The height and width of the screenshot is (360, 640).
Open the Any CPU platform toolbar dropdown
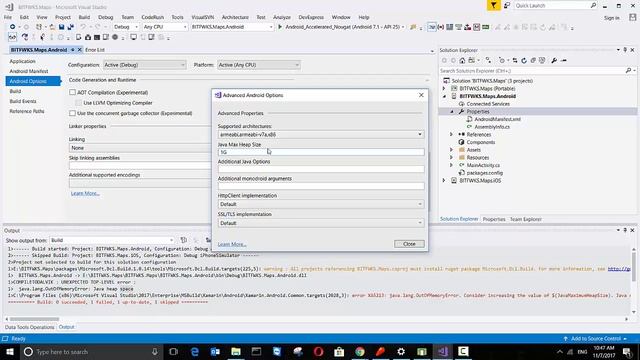(x=165, y=27)
